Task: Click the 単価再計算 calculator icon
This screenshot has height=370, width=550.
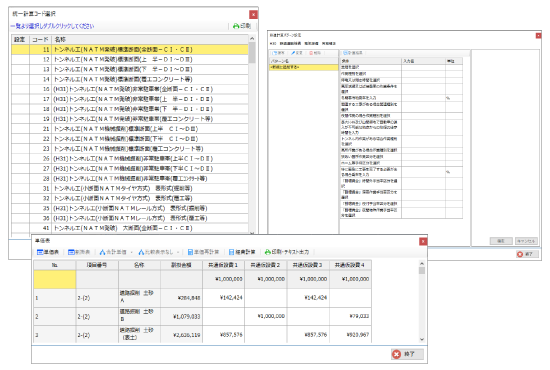Action: 190,252
